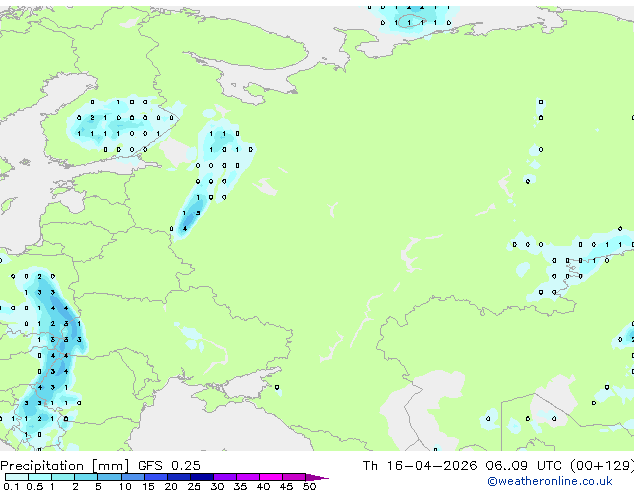Click the 2–5 mm legend swatch
Screen dimensions: 634x490
pos(86,477)
